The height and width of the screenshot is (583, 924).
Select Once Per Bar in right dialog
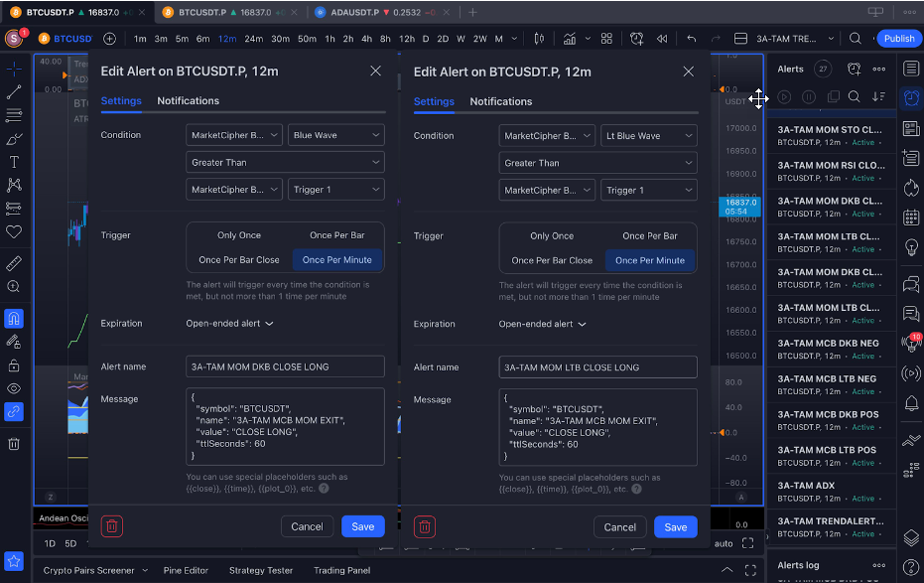650,235
